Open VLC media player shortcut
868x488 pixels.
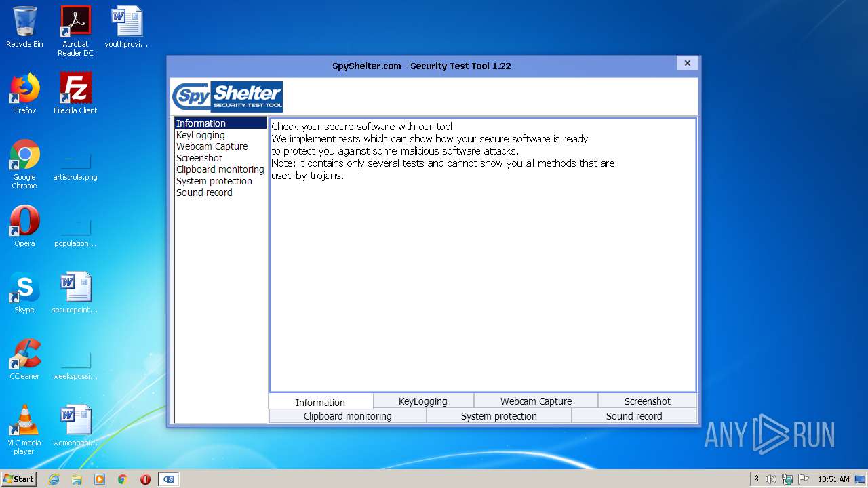(24, 430)
